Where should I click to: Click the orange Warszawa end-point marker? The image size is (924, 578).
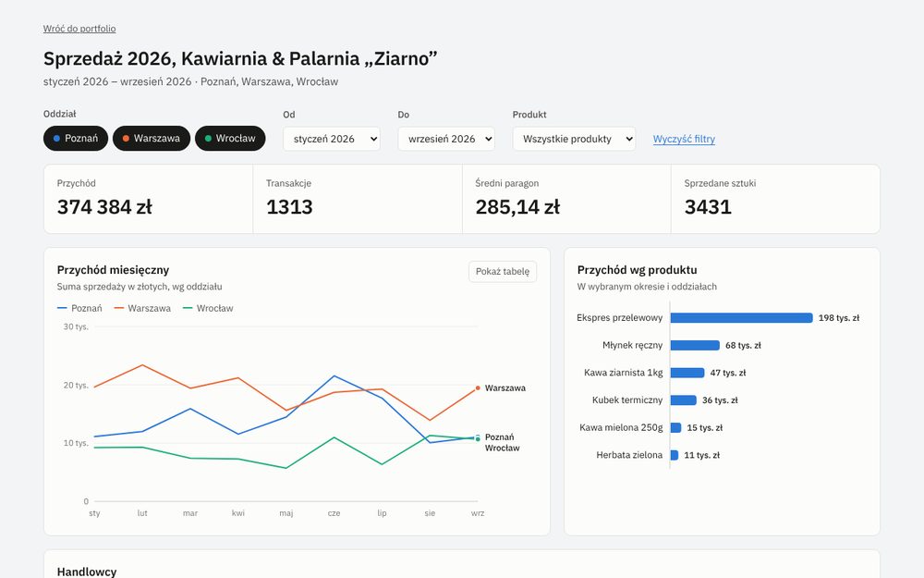click(478, 388)
